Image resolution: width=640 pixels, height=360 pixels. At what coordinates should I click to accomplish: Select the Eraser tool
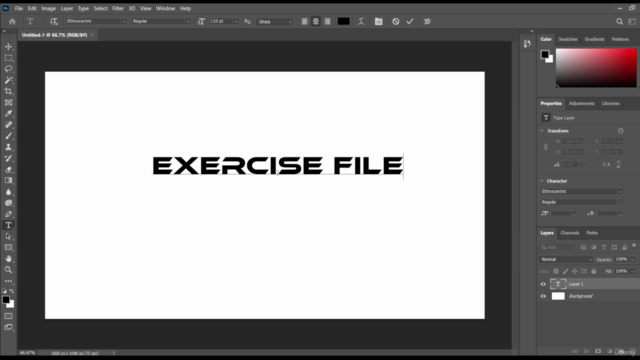(9, 169)
